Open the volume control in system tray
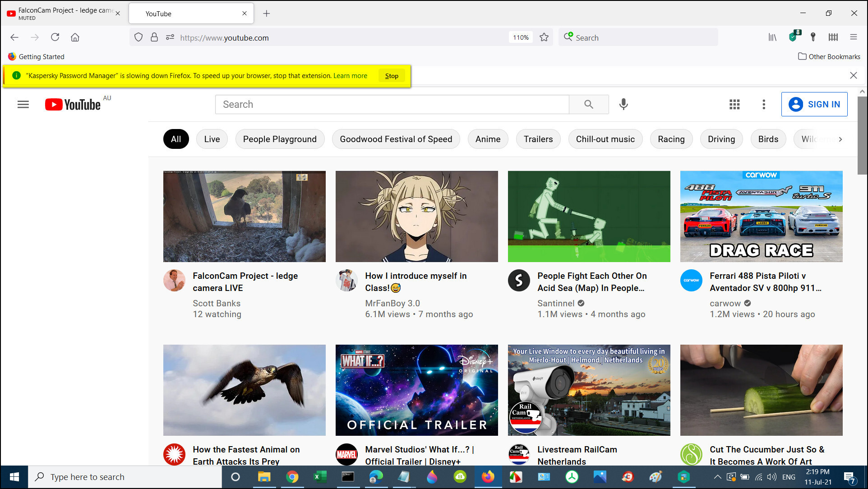The width and height of the screenshot is (868, 489). click(772, 477)
